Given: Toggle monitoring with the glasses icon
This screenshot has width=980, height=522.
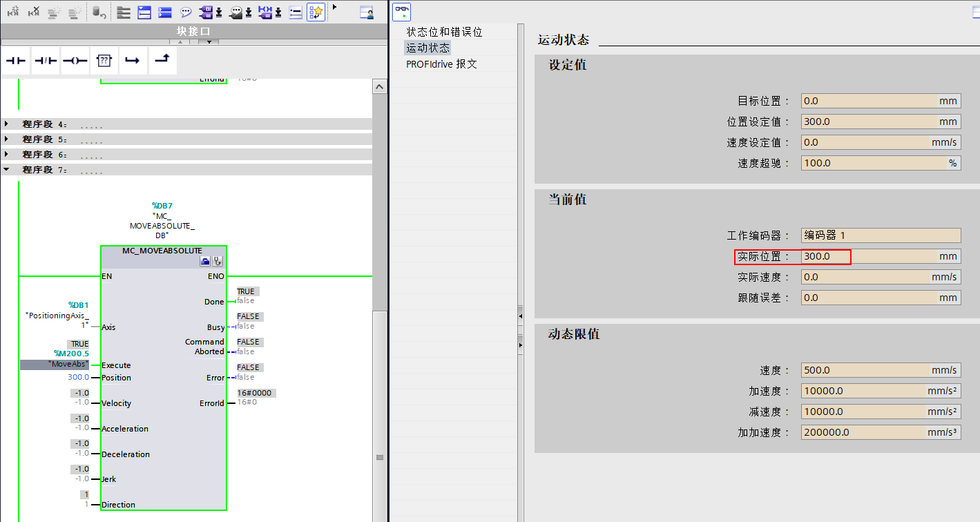Looking at the screenshot, I should [401, 12].
